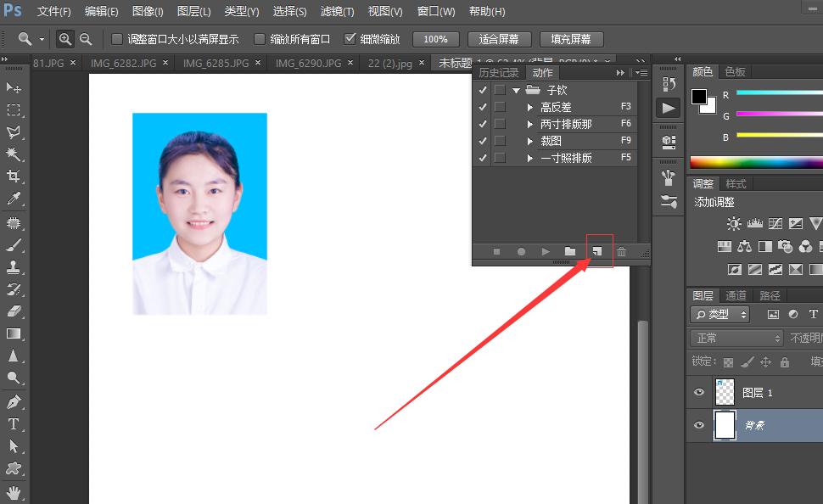The height and width of the screenshot is (504, 823).
Task: Select the Clone Stamp tool
Action: point(12,266)
